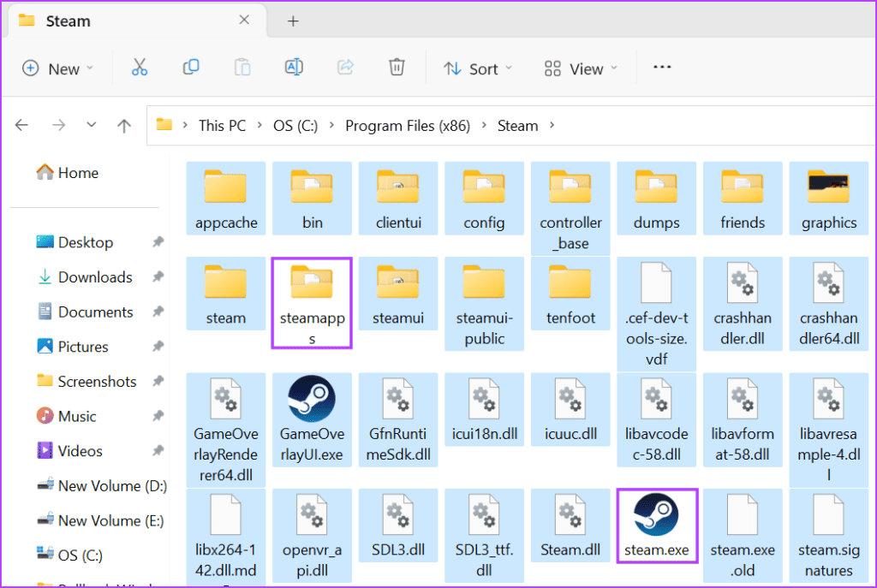Select the openvr_api.dll file
Viewport: 877px width, 588px height.
pos(312,536)
